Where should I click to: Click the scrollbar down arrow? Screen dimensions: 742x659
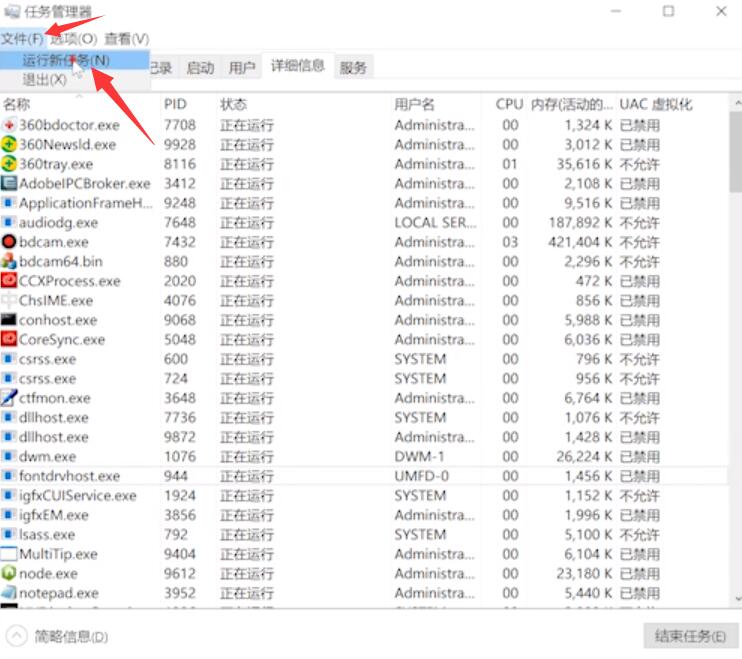tap(736, 598)
